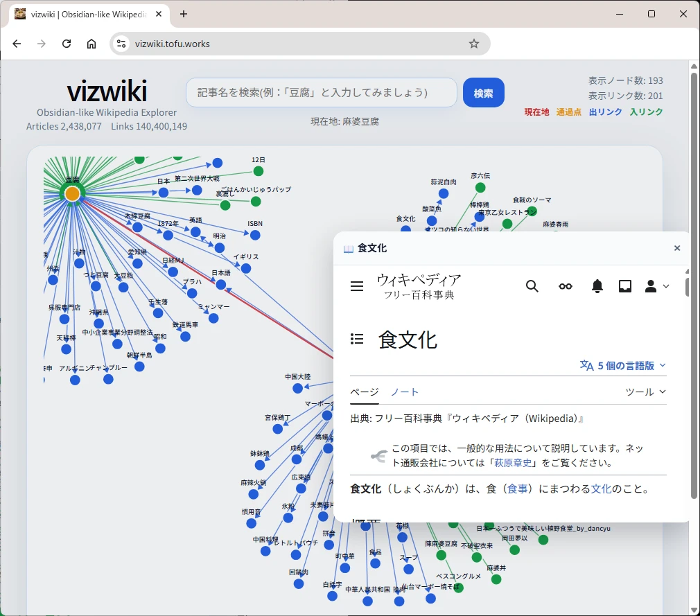Follow the 文化 link
The height and width of the screenshot is (616, 700).
(601, 489)
